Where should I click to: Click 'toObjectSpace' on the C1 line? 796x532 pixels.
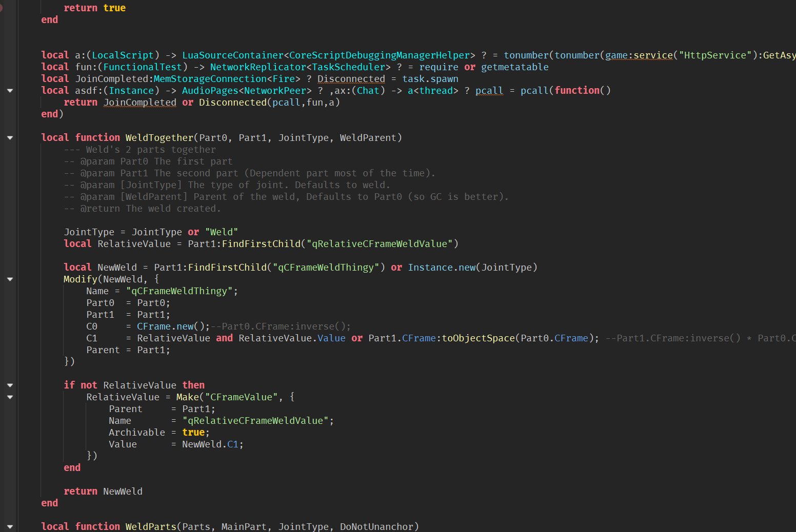[479, 338]
